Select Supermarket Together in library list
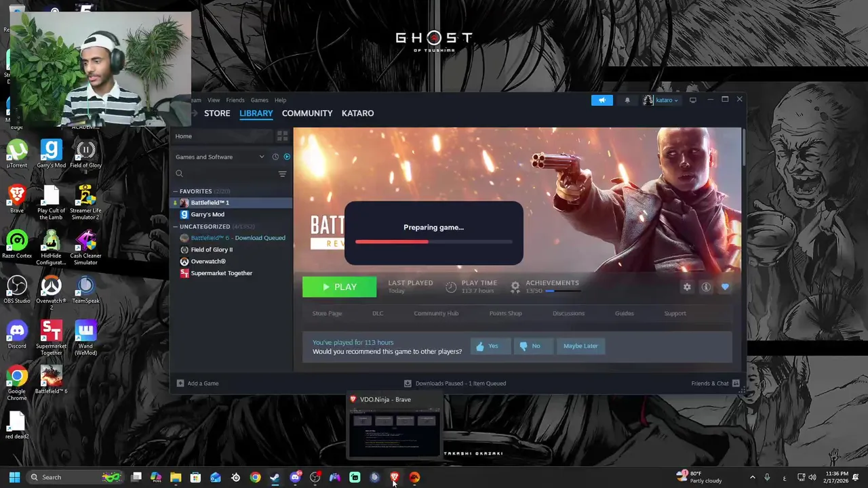868x488 pixels. [x=232, y=273]
